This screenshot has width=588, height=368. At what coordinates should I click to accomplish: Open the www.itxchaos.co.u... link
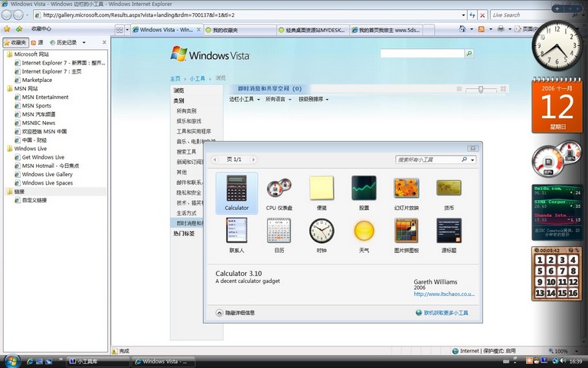pos(444,294)
